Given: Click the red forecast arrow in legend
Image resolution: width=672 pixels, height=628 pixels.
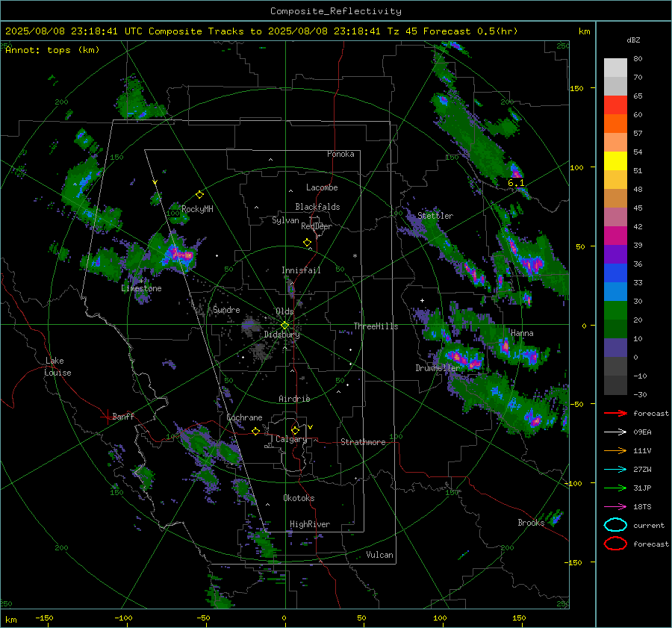Looking at the screenshot, I should [x=615, y=413].
